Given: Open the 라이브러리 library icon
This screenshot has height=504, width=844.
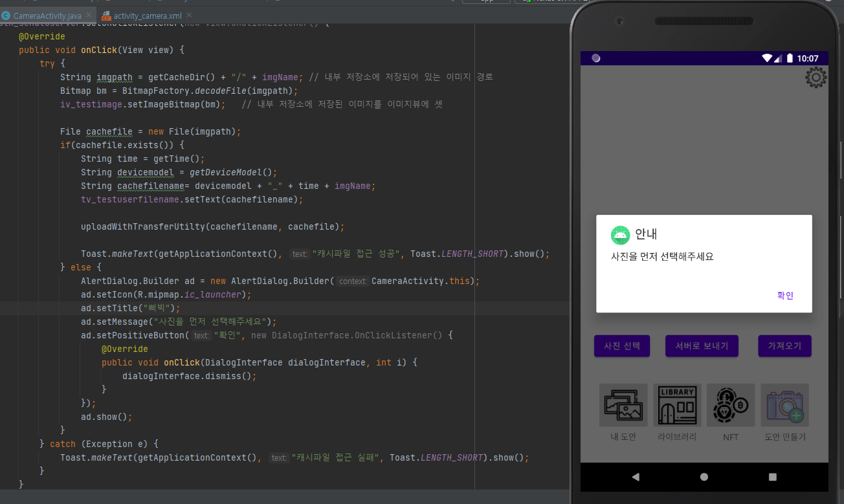Looking at the screenshot, I should (x=677, y=405).
